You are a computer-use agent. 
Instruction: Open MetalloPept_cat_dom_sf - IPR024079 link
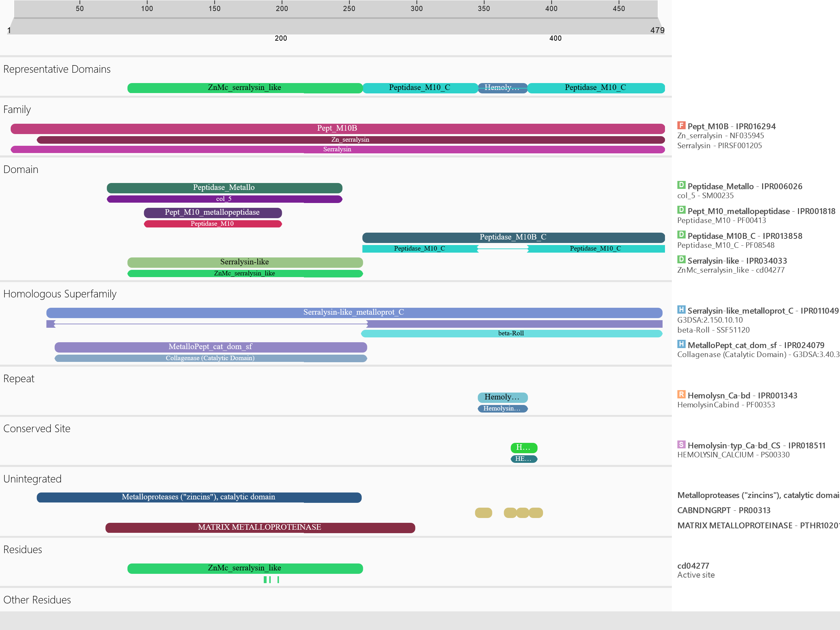click(x=756, y=346)
